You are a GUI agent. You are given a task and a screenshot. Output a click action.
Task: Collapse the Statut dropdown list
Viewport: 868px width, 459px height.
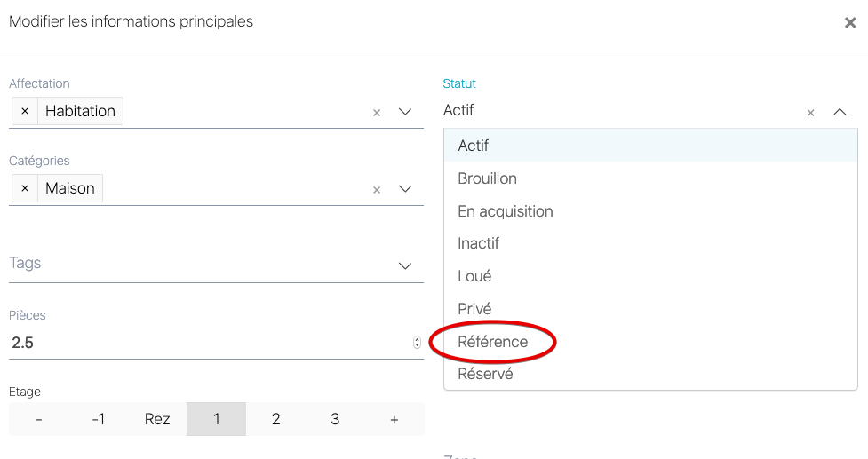[x=840, y=112]
